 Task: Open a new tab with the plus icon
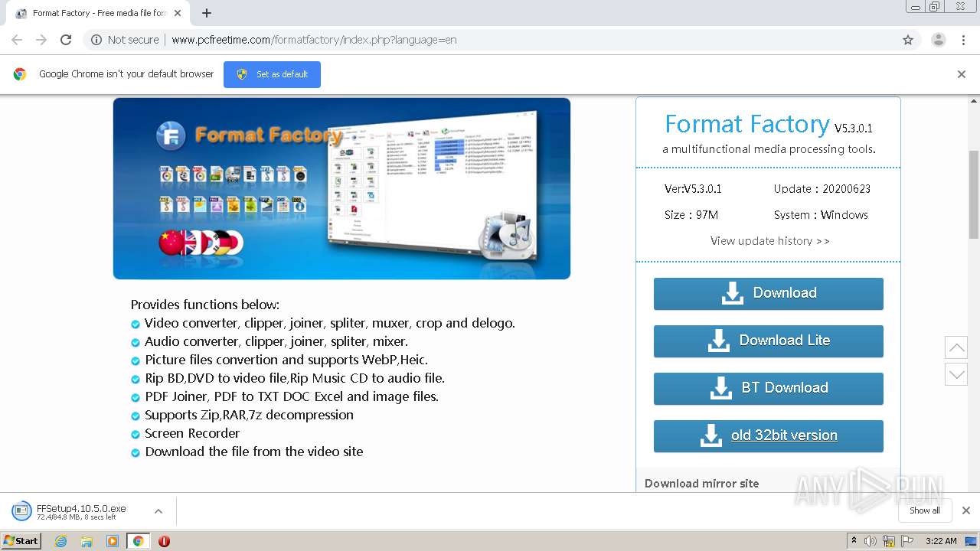pyautogui.click(x=207, y=13)
